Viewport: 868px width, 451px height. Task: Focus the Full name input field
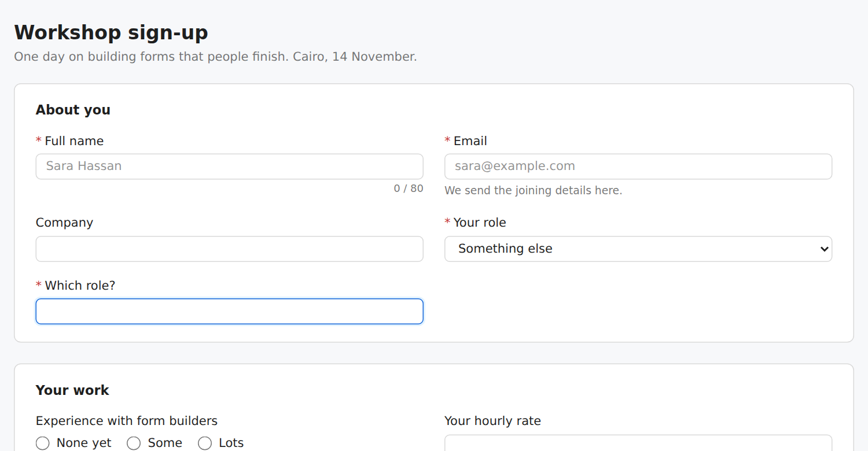click(x=230, y=167)
